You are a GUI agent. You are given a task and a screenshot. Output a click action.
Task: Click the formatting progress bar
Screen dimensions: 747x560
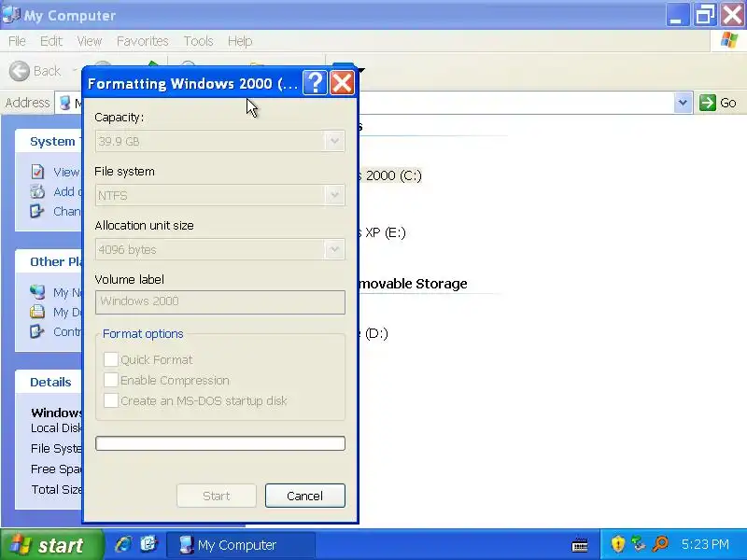[220, 443]
